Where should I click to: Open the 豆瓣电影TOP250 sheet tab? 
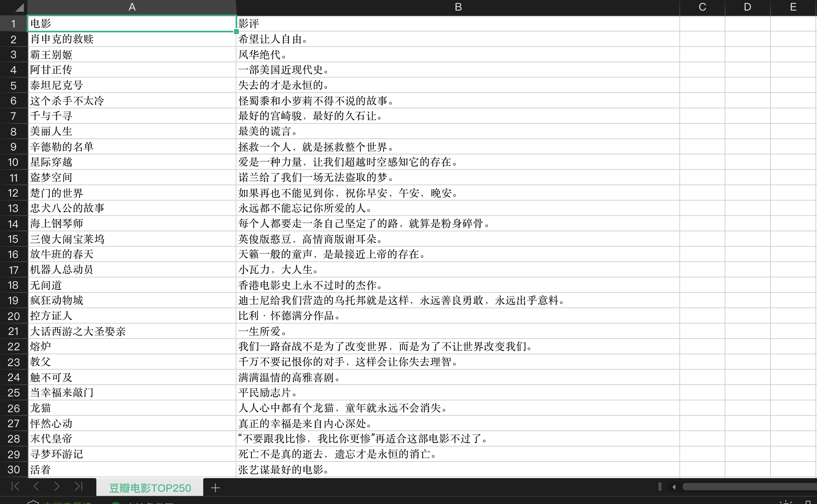tap(150, 488)
